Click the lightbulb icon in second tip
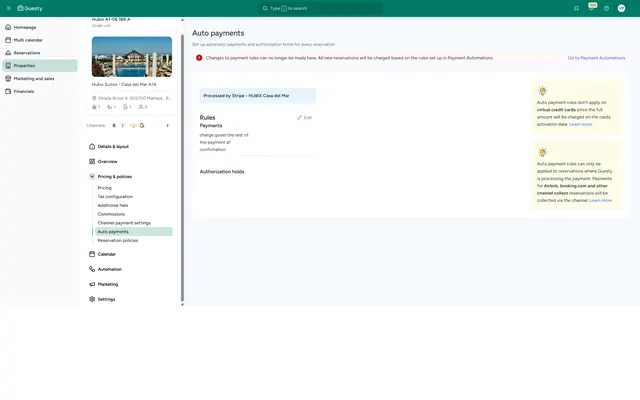 (x=542, y=152)
